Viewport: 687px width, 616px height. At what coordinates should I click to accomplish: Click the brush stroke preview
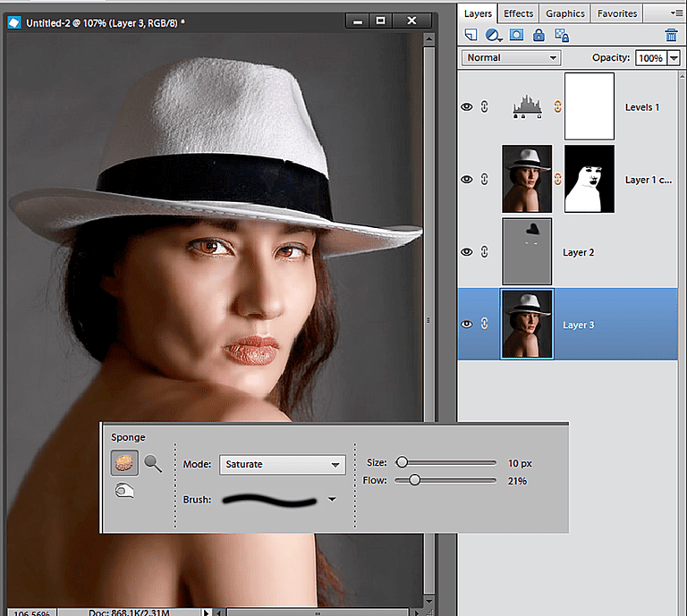[x=269, y=500]
